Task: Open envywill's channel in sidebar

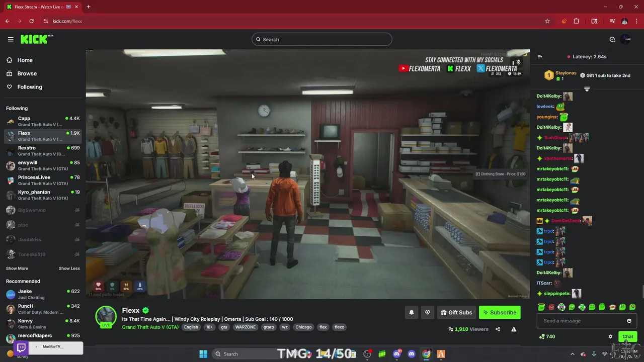Action: click(x=43, y=165)
